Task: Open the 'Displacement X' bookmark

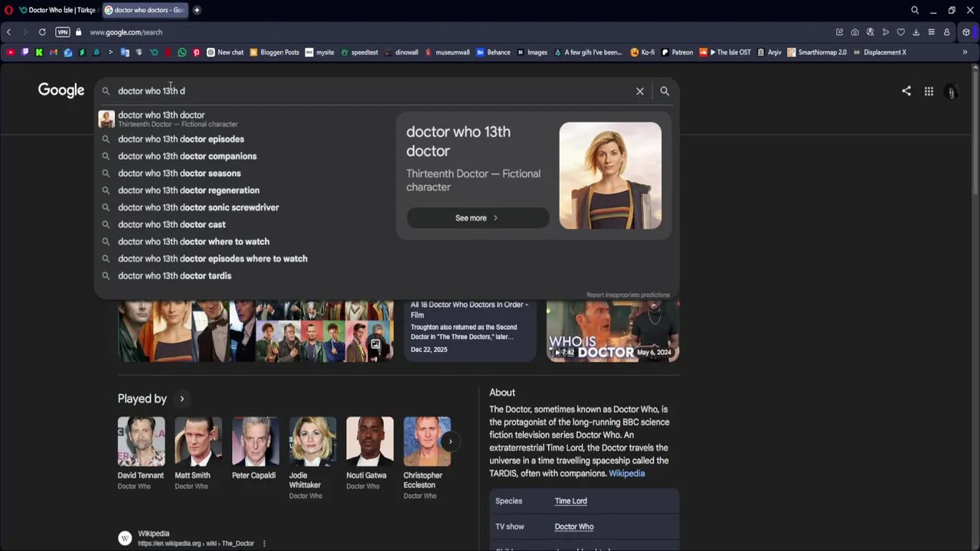Action: [x=880, y=52]
